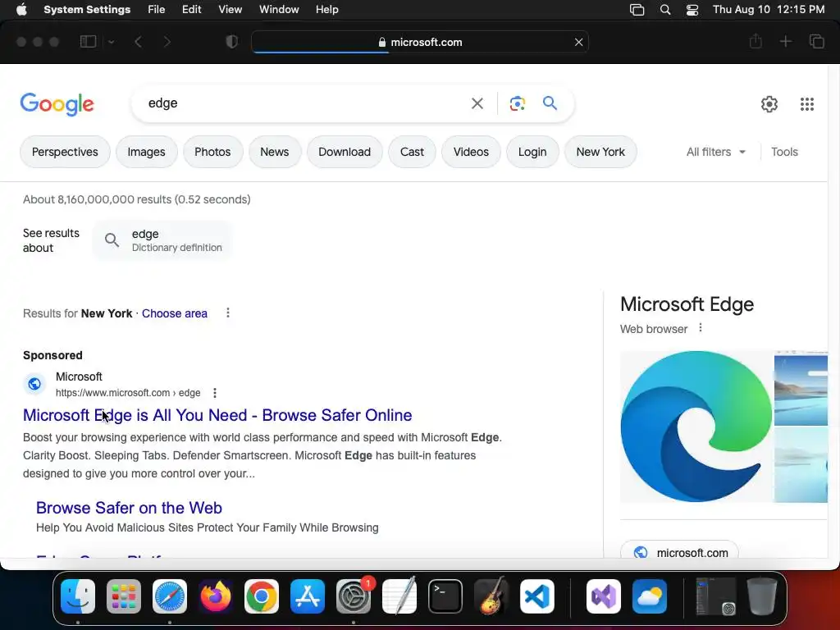This screenshot has width=840, height=630.
Task: Open the sidebar options chevron
Action: click(x=111, y=42)
